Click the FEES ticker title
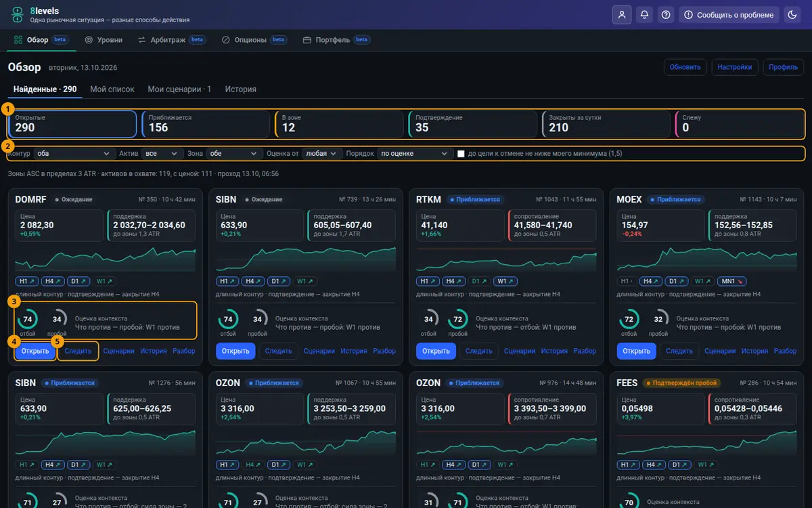 click(627, 383)
